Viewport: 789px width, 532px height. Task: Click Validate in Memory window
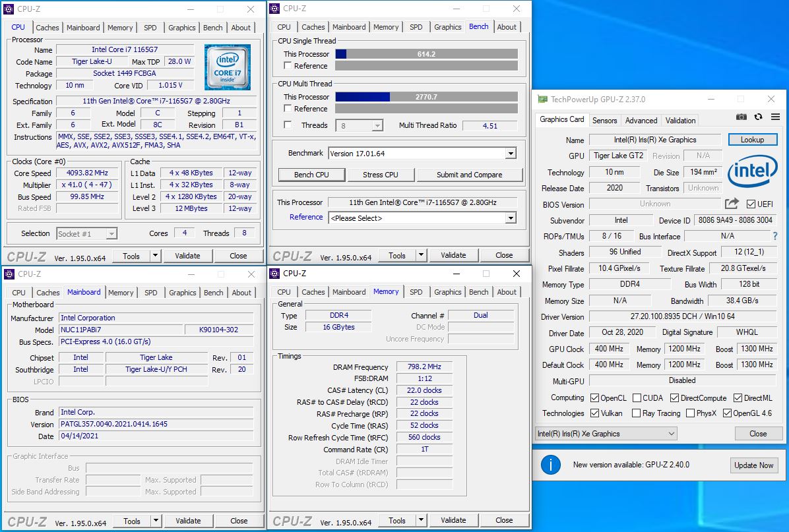[x=453, y=520]
